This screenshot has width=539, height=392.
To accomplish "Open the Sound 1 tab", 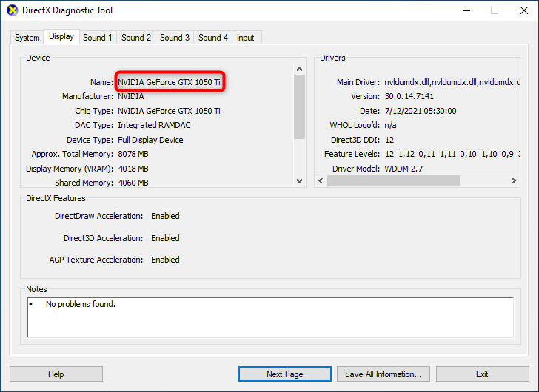I will [98, 38].
